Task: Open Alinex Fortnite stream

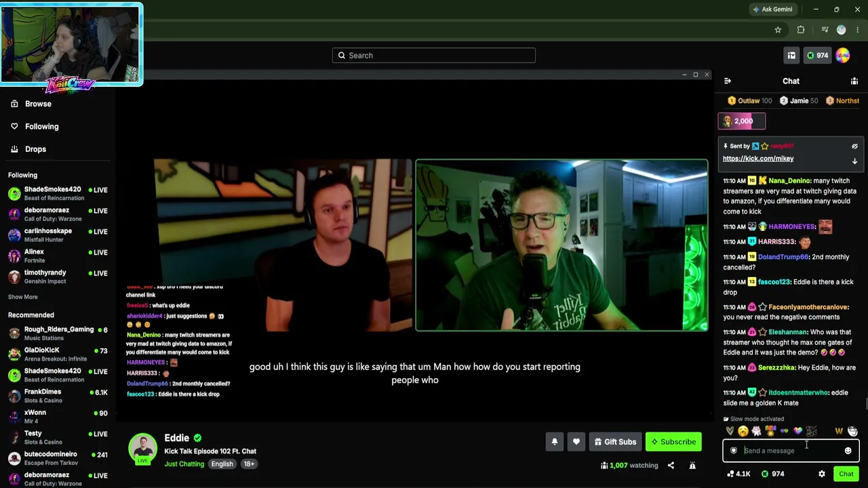Action: coord(58,256)
